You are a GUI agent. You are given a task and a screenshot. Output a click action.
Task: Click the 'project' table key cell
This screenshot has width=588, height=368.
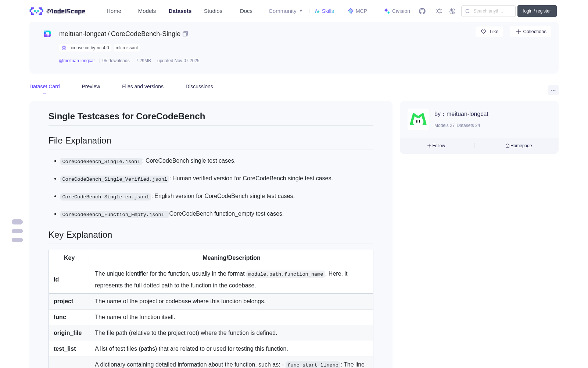coord(69,301)
